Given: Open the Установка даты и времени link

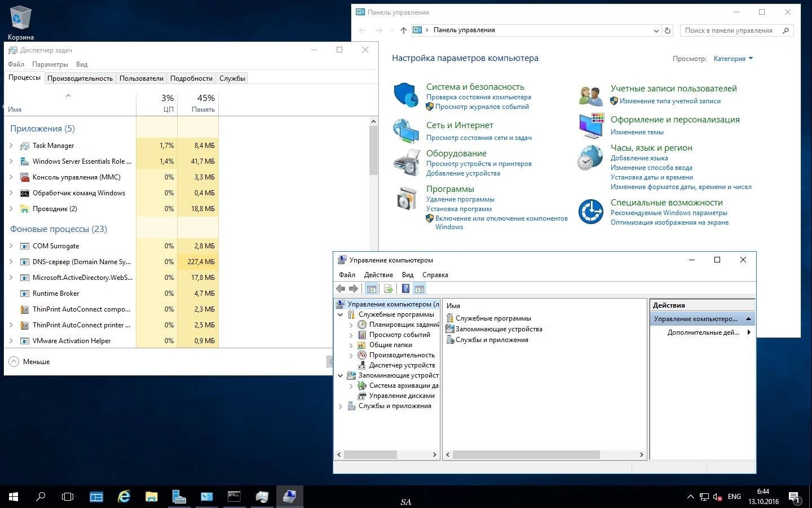Looking at the screenshot, I should pyautogui.click(x=652, y=177).
